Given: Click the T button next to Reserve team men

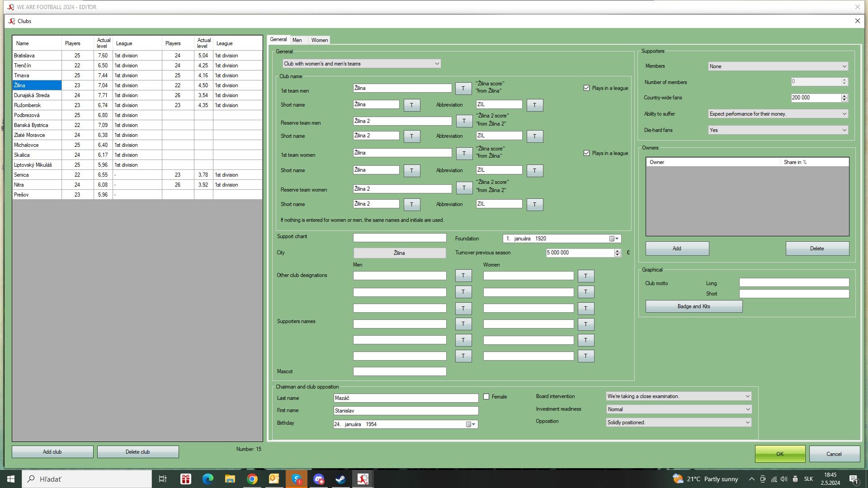Looking at the screenshot, I should (x=464, y=121).
